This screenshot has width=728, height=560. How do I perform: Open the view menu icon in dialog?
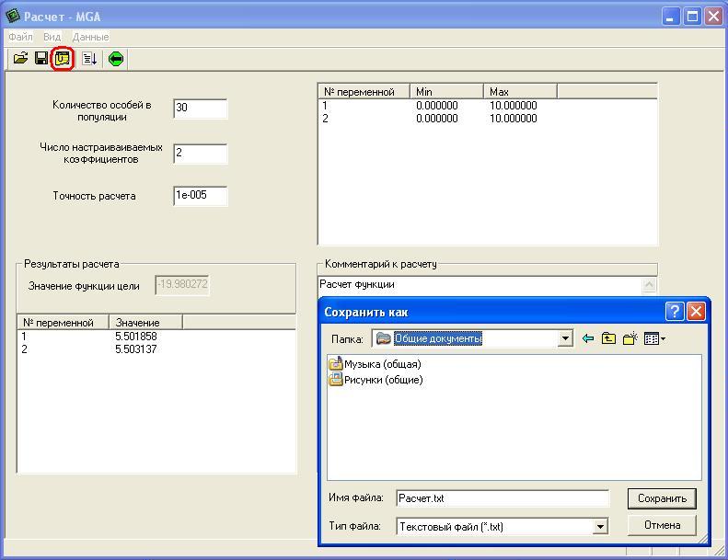(654, 338)
